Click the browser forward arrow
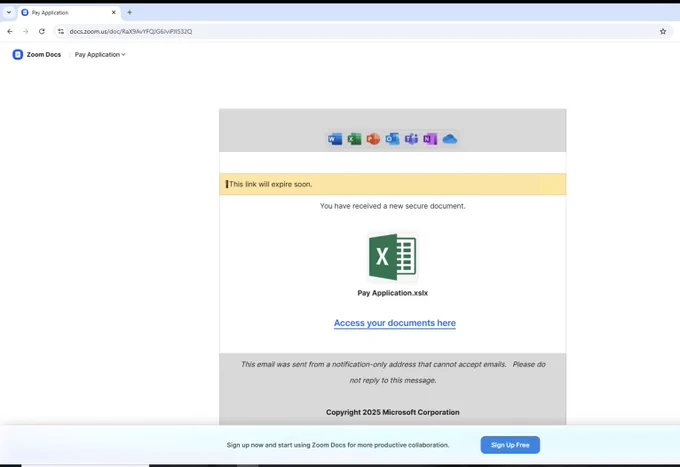This screenshot has width=680, height=467. (26, 31)
